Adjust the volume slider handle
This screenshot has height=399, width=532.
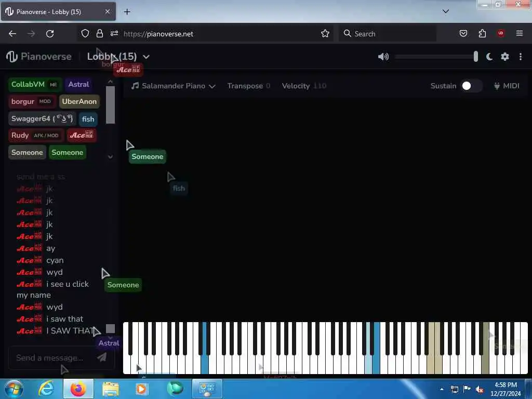tap(476, 57)
